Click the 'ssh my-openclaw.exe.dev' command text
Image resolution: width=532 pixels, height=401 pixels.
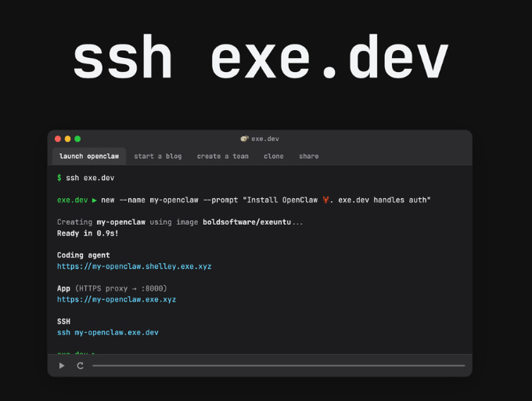coord(107,332)
